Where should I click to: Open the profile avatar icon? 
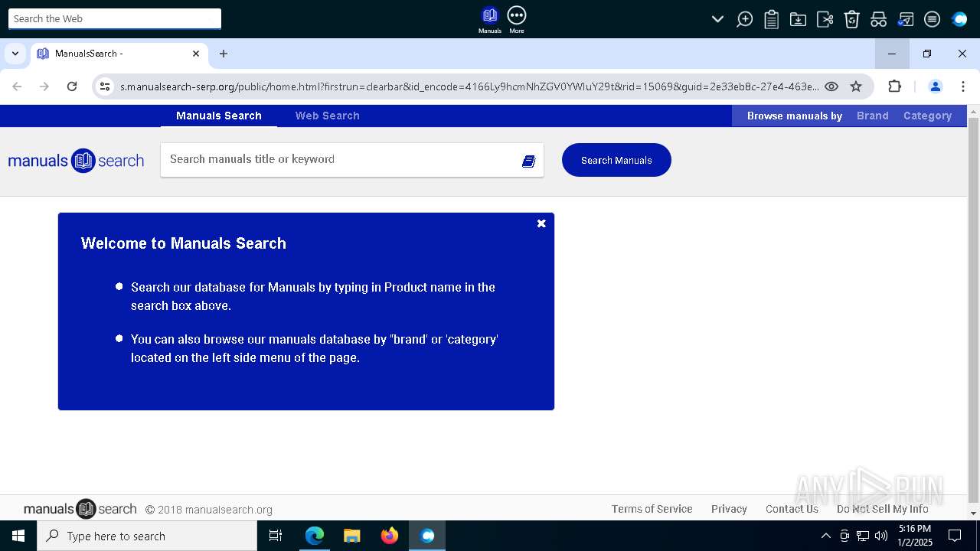tap(935, 86)
